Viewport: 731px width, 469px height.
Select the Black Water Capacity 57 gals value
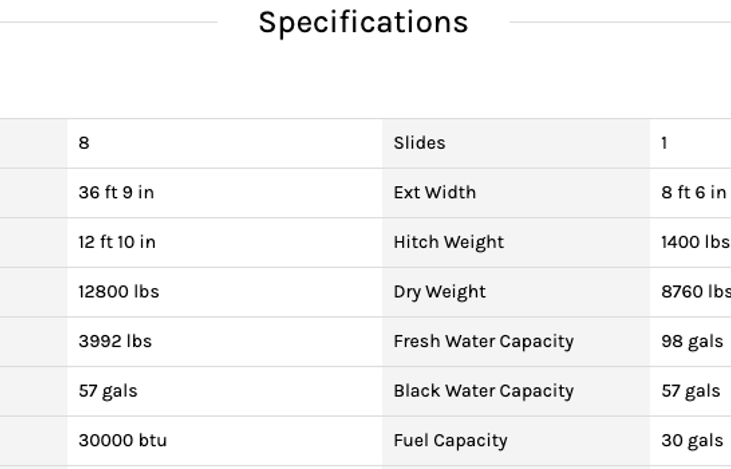[691, 391]
